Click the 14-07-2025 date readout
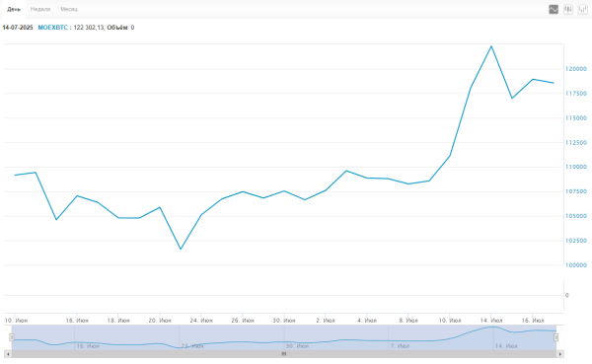Image resolution: width=592 pixels, height=364 pixels. 18,28
